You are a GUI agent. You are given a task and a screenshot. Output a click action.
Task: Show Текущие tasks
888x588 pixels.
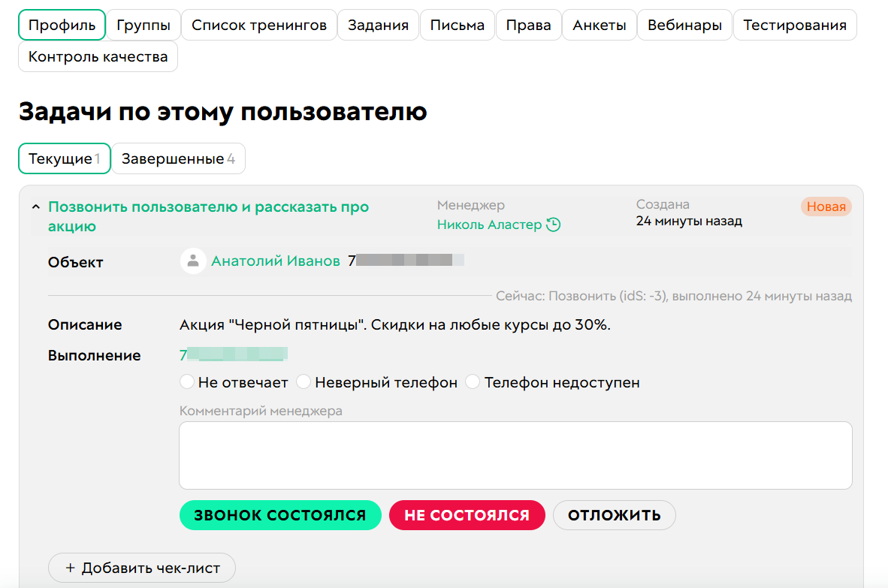[x=64, y=158]
